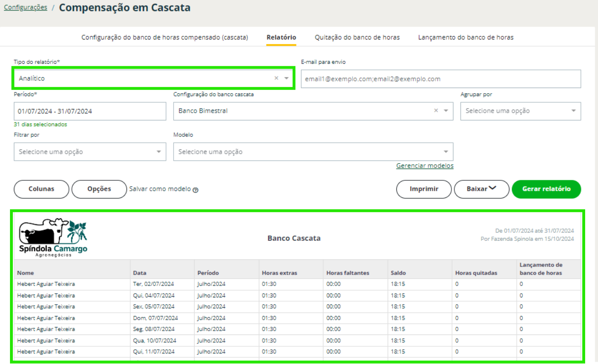This screenshot has width=598, height=364.
Task: Click the Opções button
Action: point(99,189)
